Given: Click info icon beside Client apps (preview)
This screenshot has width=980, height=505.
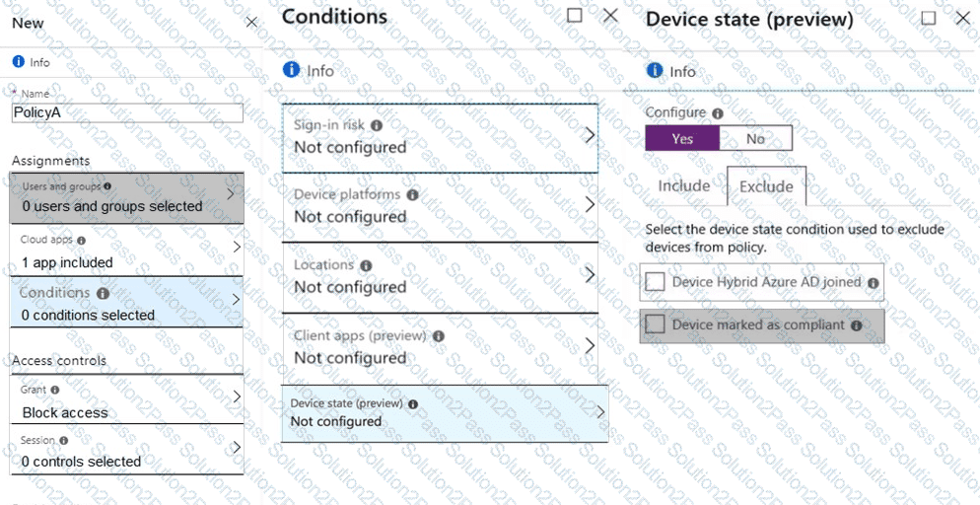Looking at the screenshot, I should click(x=439, y=336).
